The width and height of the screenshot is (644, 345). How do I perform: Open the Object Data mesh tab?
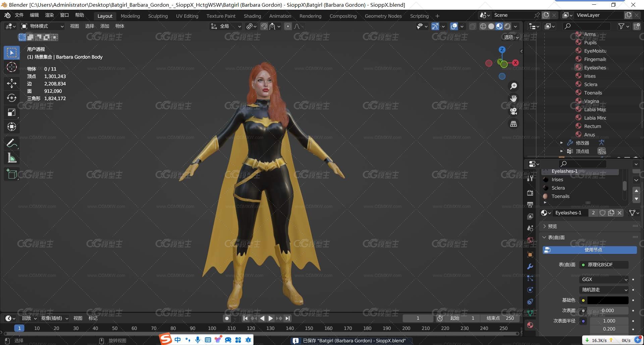[530, 314]
